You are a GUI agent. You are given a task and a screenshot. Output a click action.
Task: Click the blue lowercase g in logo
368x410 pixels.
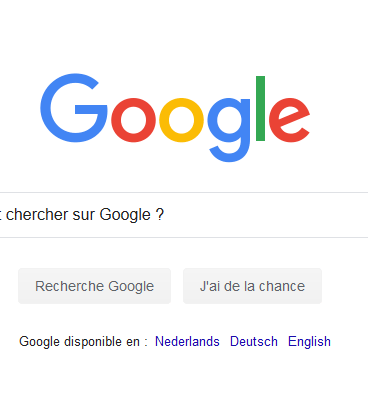(x=229, y=130)
